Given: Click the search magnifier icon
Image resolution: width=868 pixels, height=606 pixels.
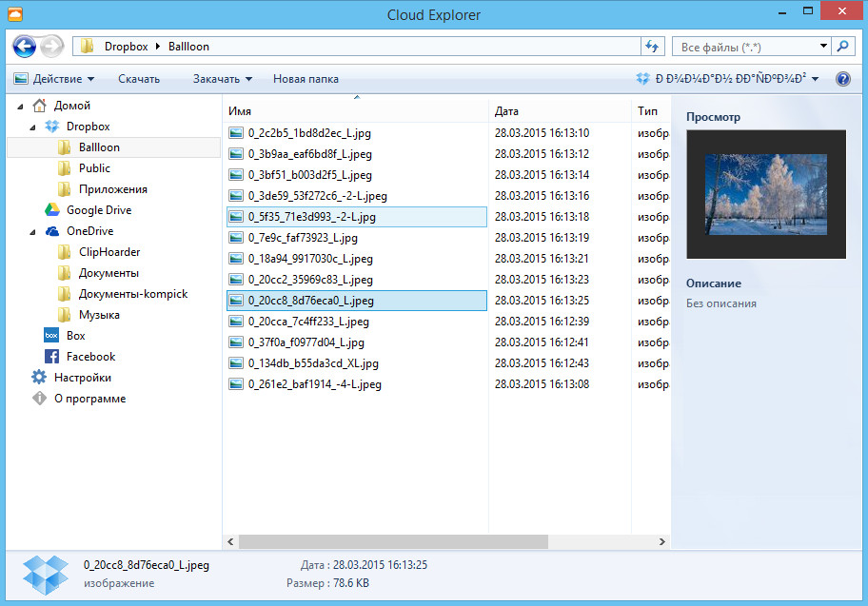Looking at the screenshot, I should (x=842, y=47).
